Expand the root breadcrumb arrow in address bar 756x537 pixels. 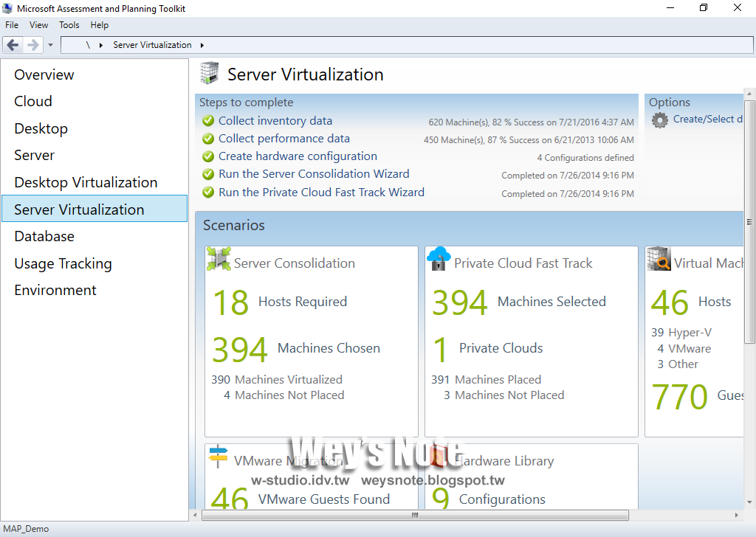coord(102,45)
